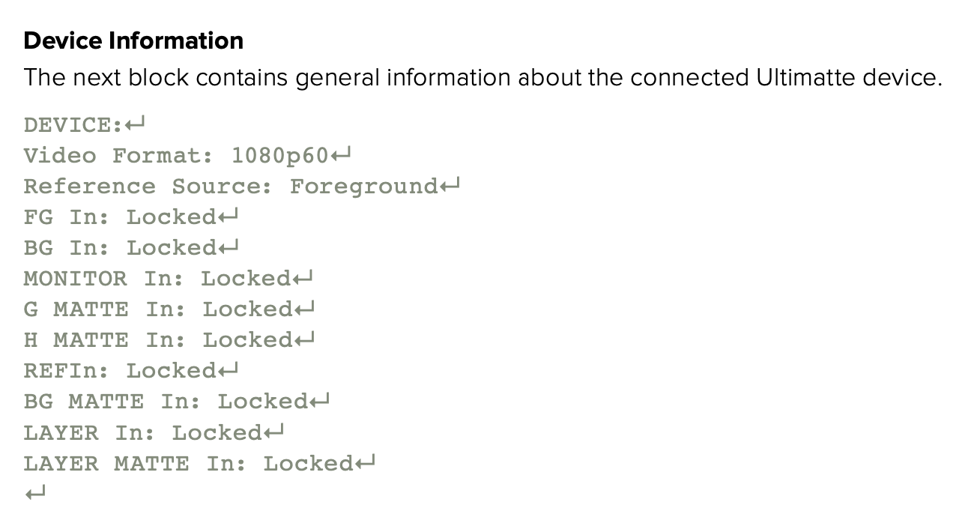Click the H MATTE In: Locked line

[158, 340]
